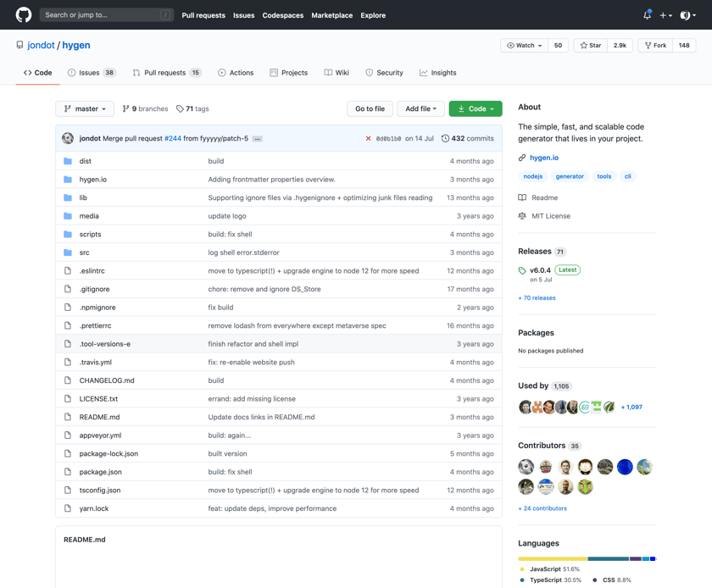
Task: Click the generator topic tag
Action: (x=570, y=176)
